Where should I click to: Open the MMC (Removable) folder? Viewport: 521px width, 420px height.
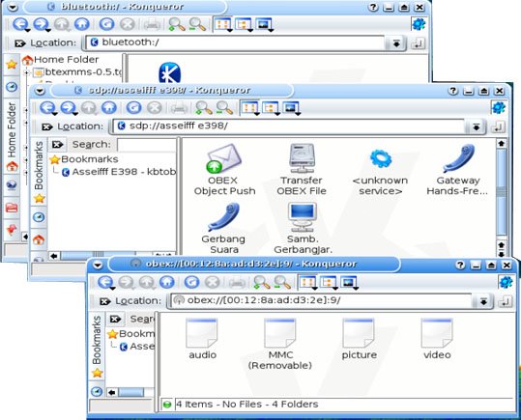point(280,345)
